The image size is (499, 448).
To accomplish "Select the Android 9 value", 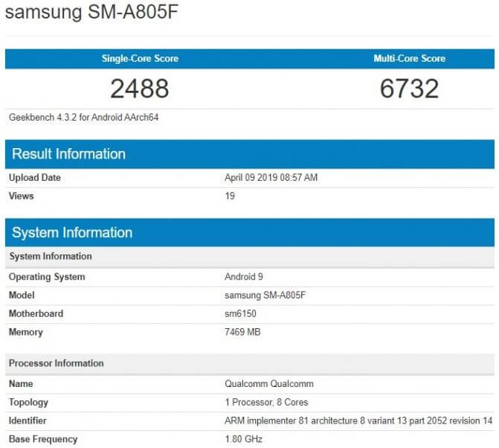I will [x=244, y=277].
